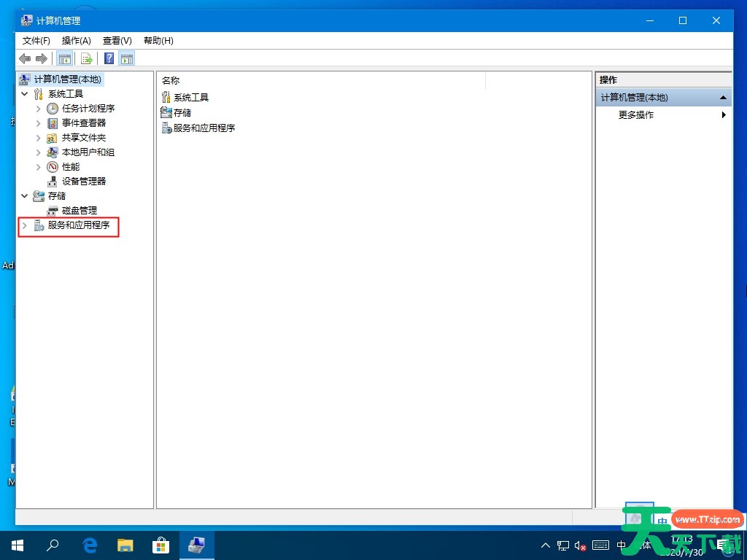Toggle the Action pane show/hide toolbar icon
747x560 pixels.
coord(127,58)
